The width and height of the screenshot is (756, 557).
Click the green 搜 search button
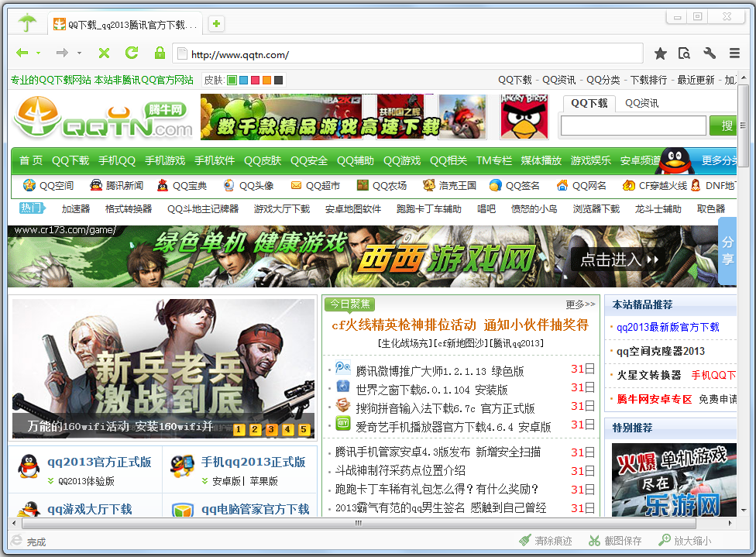pos(723,125)
